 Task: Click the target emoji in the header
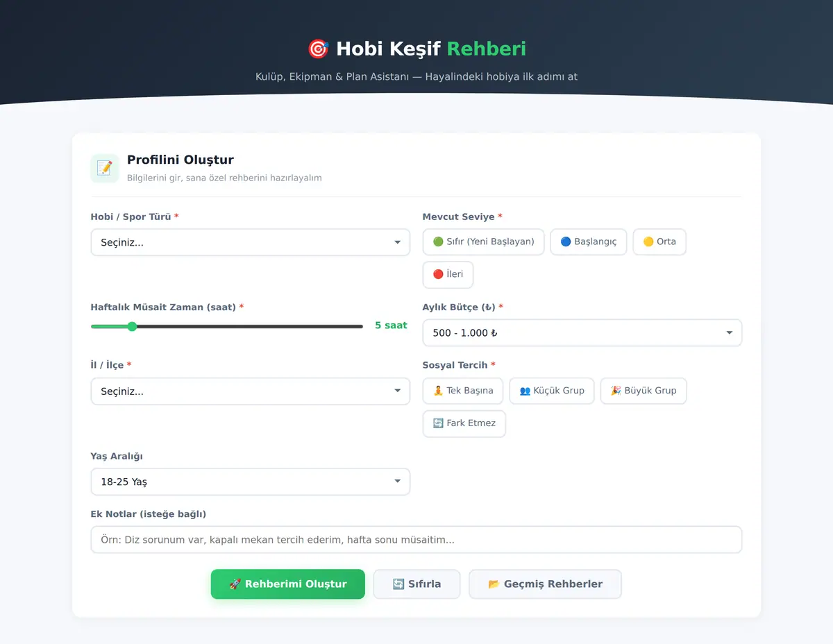coord(318,49)
